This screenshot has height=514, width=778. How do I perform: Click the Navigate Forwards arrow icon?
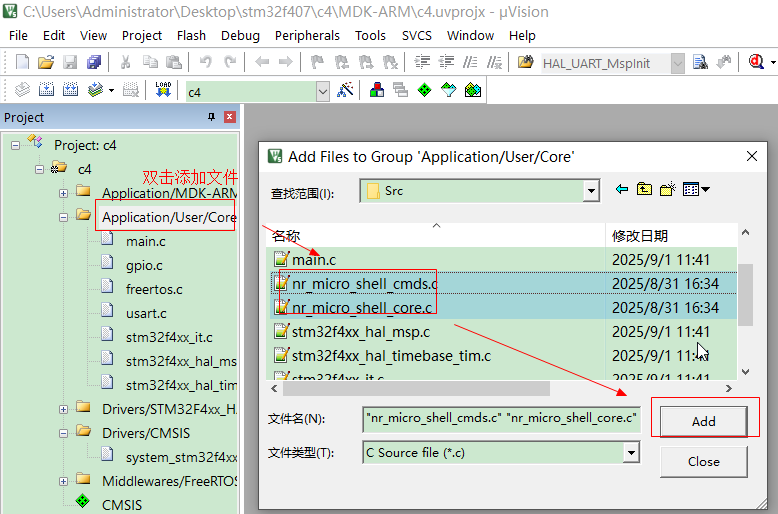tap(285, 63)
